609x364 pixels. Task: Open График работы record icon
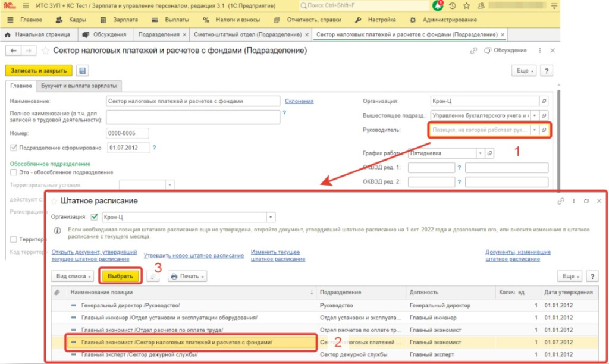pyautogui.click(x=489, y=153)
